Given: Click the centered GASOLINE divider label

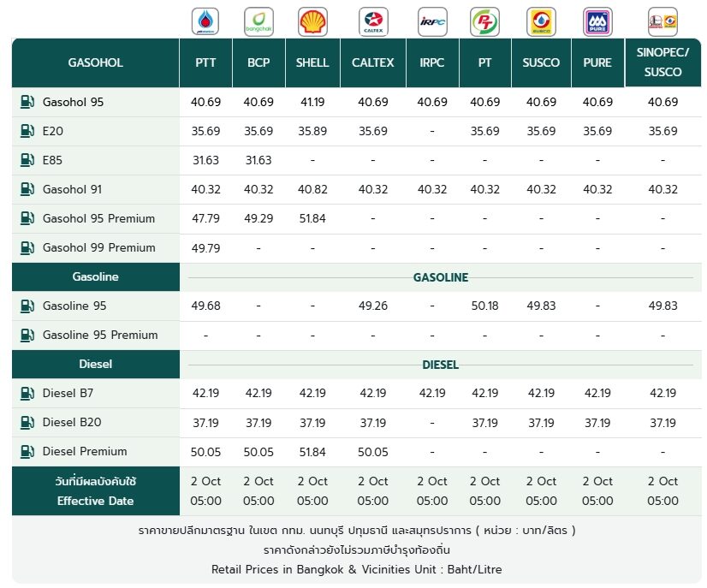Looking at the screenshot, I should tap(441, 277).
